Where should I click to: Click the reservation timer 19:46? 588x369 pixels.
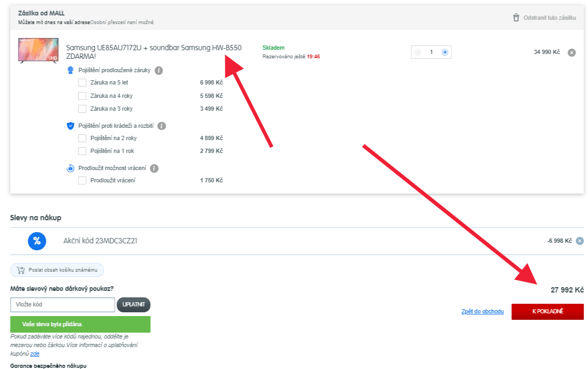[314, 57]
